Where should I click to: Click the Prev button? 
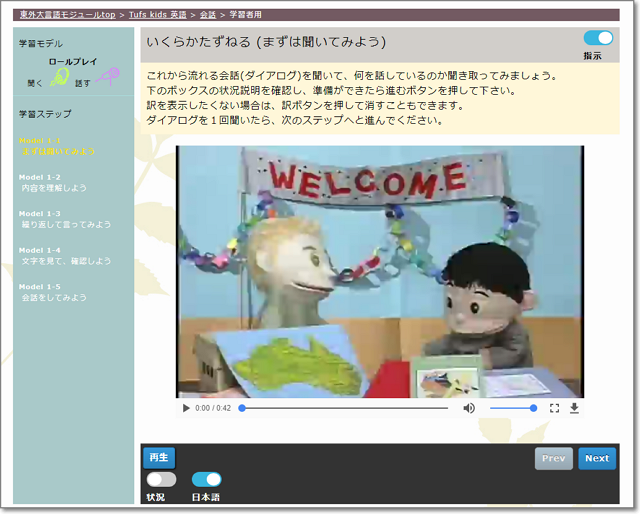point(553,458)
